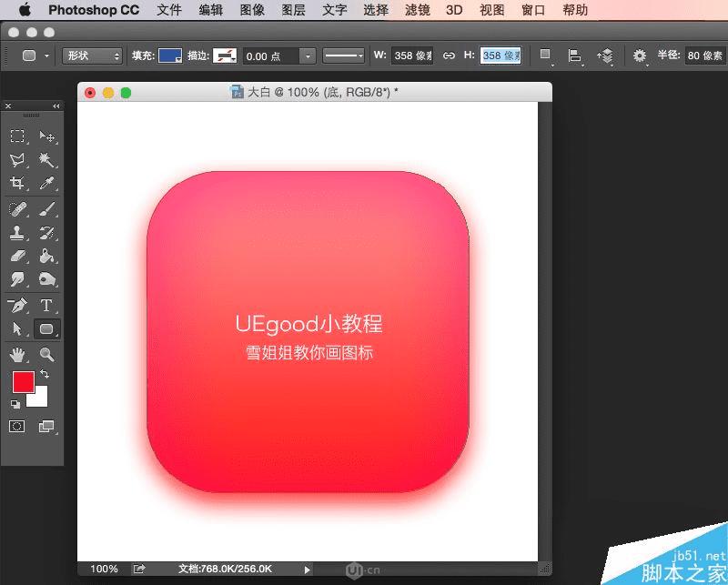728x585 pixels.
Task: Select the Eraser tool
Action: coord(17,256)
